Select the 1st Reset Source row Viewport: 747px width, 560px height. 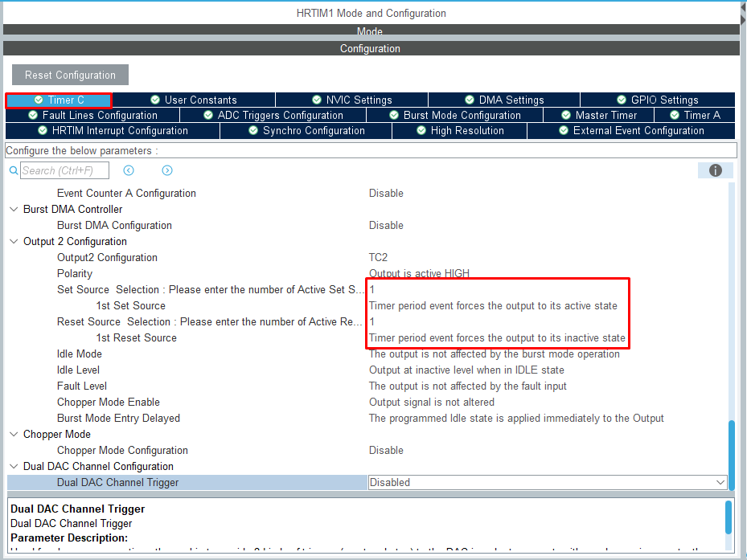(x=367, y=338)
